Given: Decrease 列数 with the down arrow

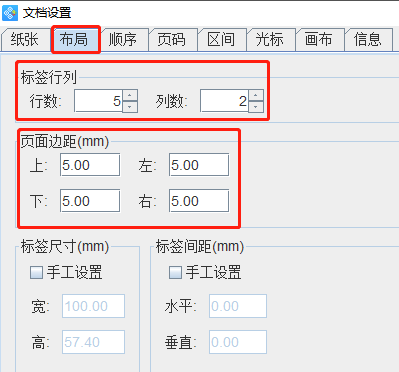Looking at the screenshot, I should (x=256, y=107).
